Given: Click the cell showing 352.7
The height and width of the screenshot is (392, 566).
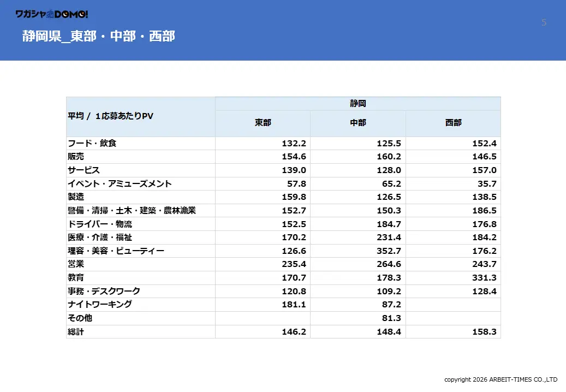Looking at the screenshot, I should [x=389, y=251].
